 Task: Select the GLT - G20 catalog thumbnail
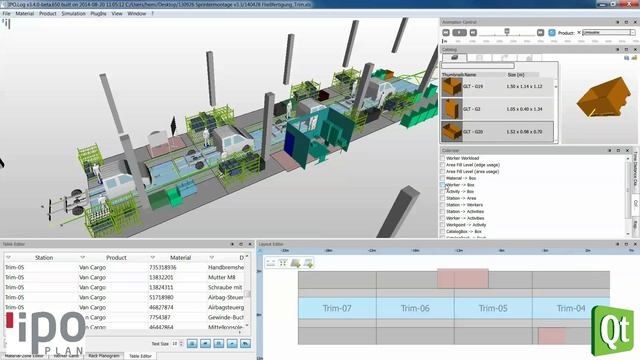point(452,132)
